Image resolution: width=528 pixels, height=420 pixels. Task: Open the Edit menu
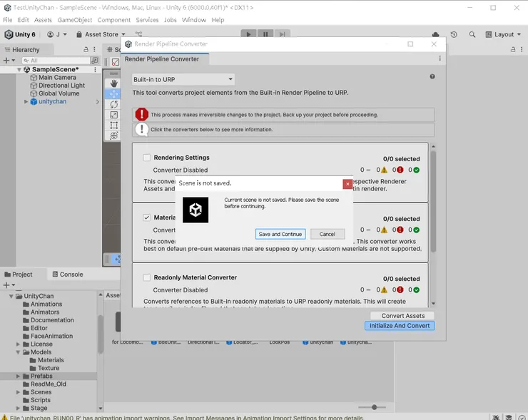tap(24, 20)
